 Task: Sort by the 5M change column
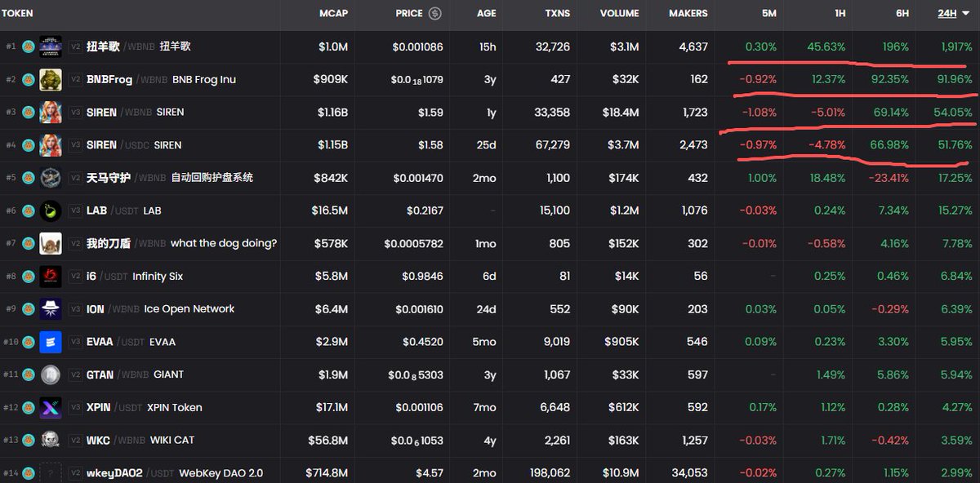point(768,13)
